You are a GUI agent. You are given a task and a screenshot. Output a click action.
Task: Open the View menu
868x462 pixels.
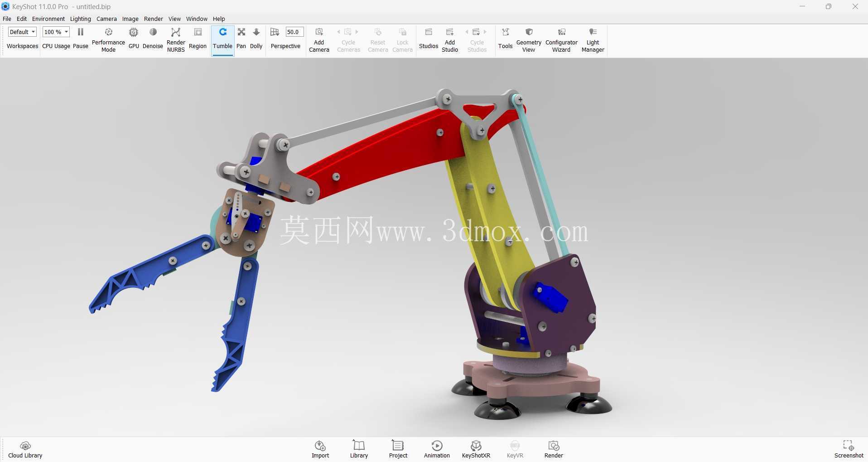tap(174, 19)
